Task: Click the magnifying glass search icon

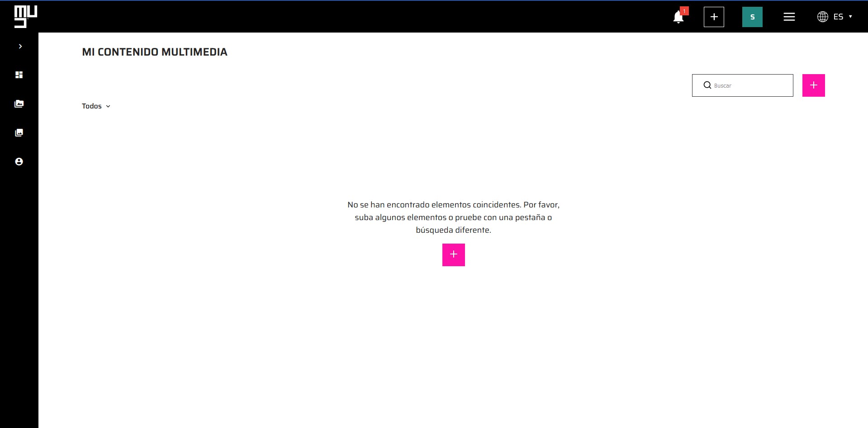Action: (707, 85)
